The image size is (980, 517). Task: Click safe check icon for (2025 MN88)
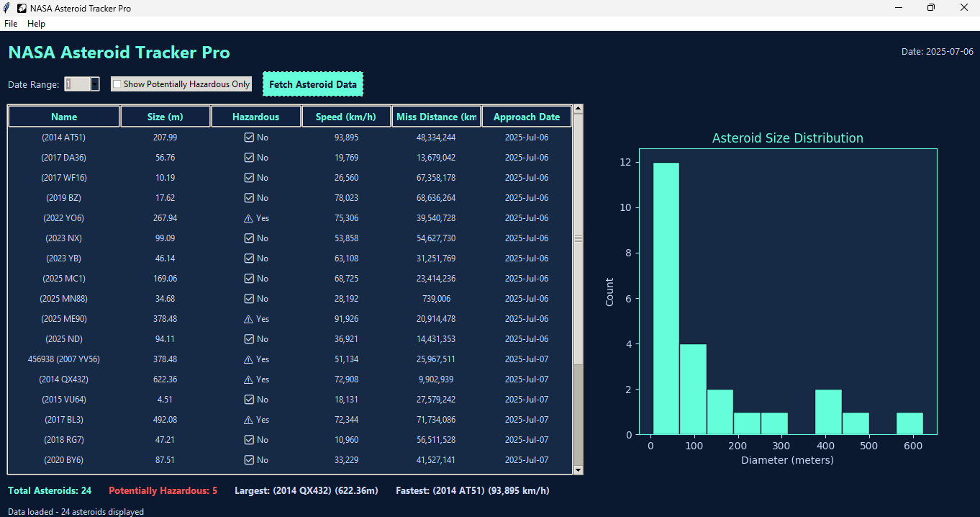tap(249, 299)
